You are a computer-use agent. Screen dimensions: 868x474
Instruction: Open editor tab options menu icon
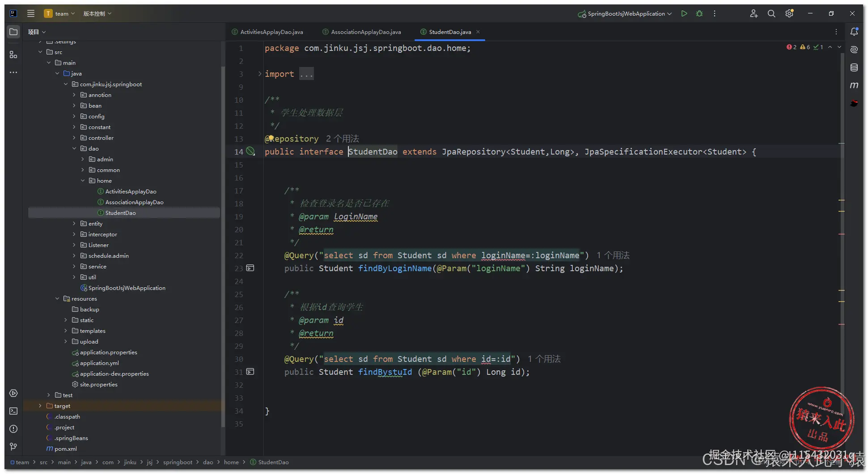836,32
